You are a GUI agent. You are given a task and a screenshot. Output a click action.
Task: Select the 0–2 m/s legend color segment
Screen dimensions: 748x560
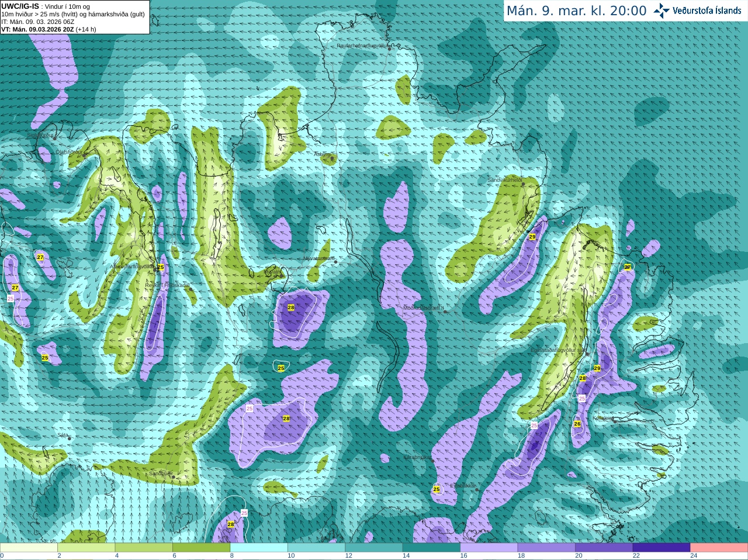click(x=29, y=548)
